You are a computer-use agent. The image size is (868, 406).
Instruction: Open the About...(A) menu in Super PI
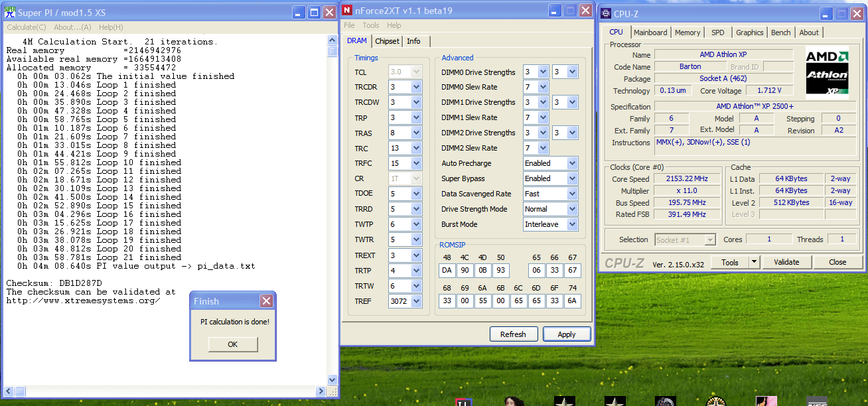coord(72,27)
